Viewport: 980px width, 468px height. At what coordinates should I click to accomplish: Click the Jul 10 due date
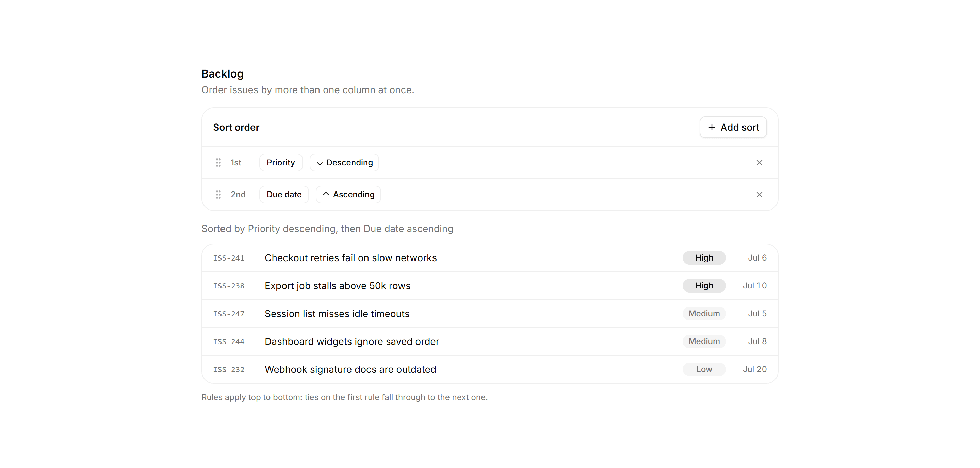click(x=755, y=286)
